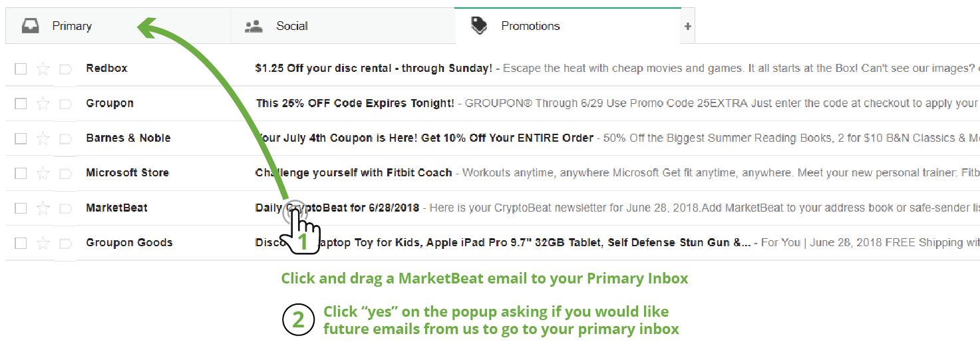Click the Groupon sender name
The width and height of the screenshot is (980, 354).
pos(110,103)
